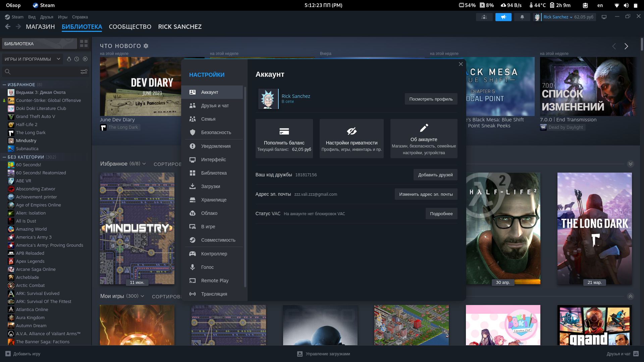Open the Вид menu
The height and width of the screenshot is (362, 644).
[x=32, y=17]
